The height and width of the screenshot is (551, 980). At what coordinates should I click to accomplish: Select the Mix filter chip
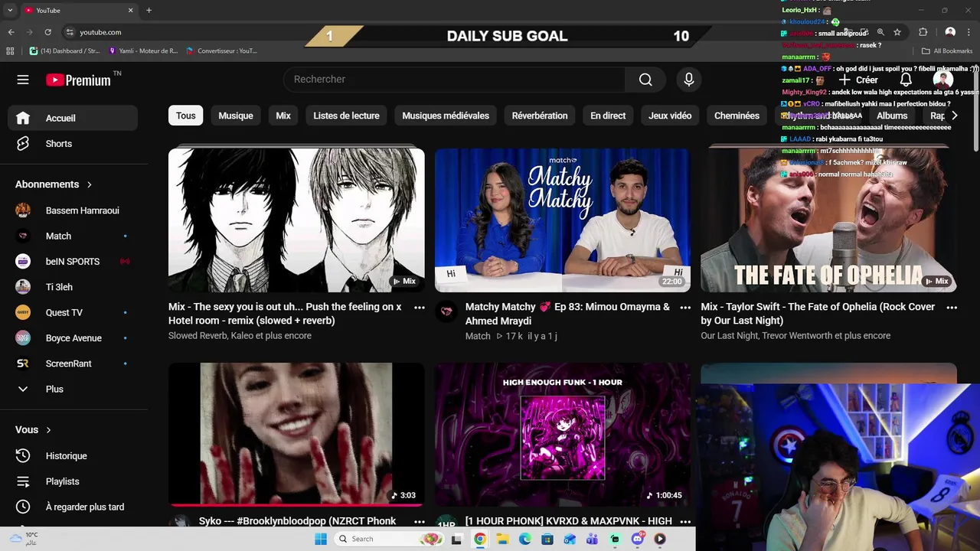(x=283, y=116)
